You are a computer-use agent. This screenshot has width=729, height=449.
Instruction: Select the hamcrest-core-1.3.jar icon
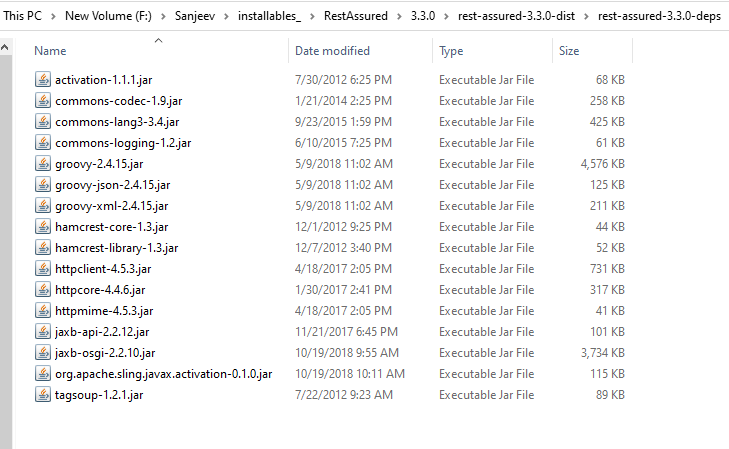[43, 227]
